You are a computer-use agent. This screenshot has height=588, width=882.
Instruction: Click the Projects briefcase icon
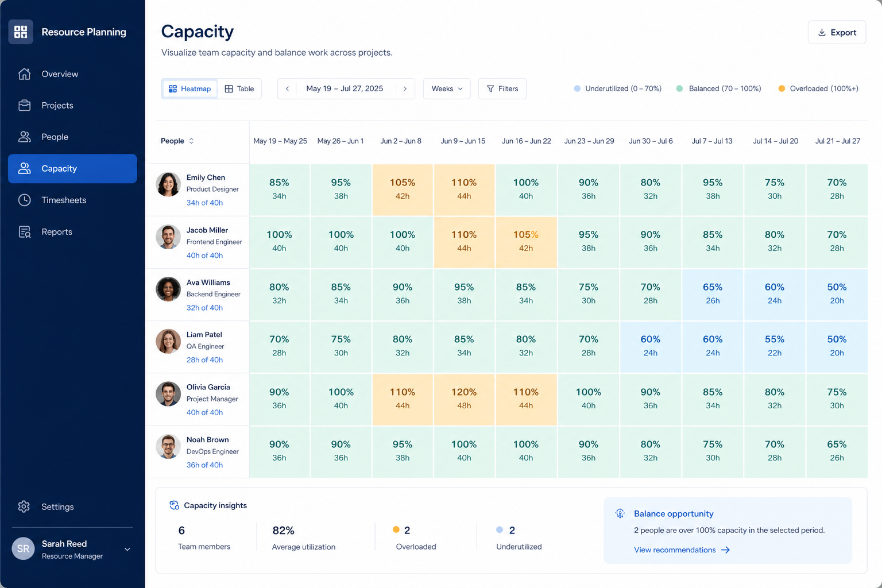tap(24, 106)
